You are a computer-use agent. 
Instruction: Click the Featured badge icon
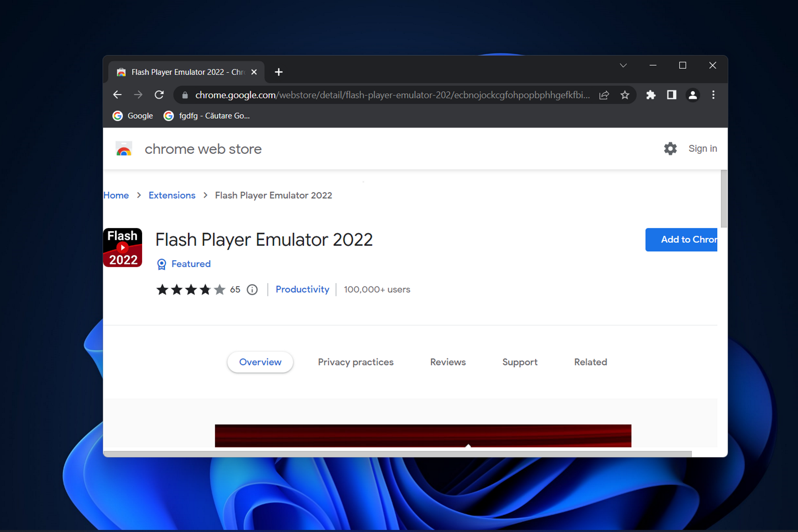point(162,264)
